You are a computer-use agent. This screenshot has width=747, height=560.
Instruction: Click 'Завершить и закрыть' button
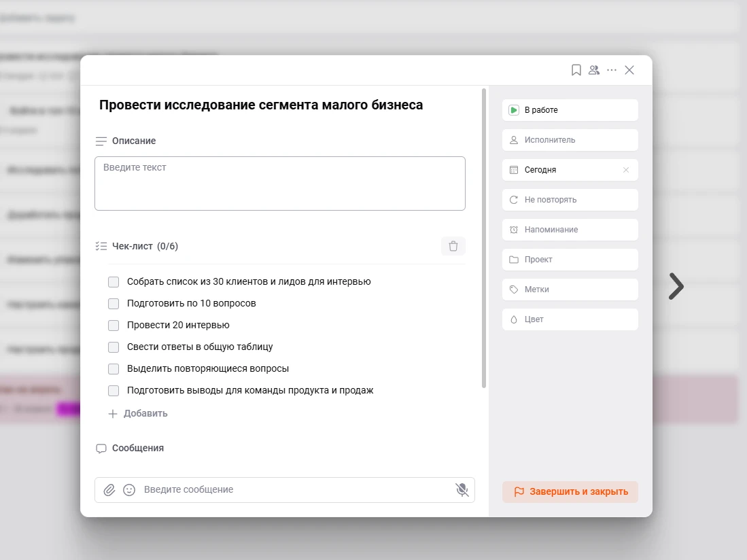[x=570, y=491]
